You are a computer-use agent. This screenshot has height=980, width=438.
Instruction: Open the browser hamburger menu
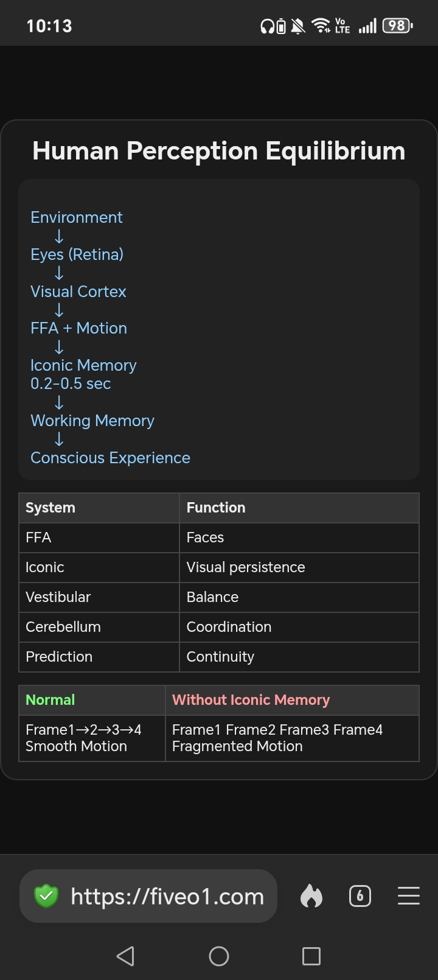[408, 896]
